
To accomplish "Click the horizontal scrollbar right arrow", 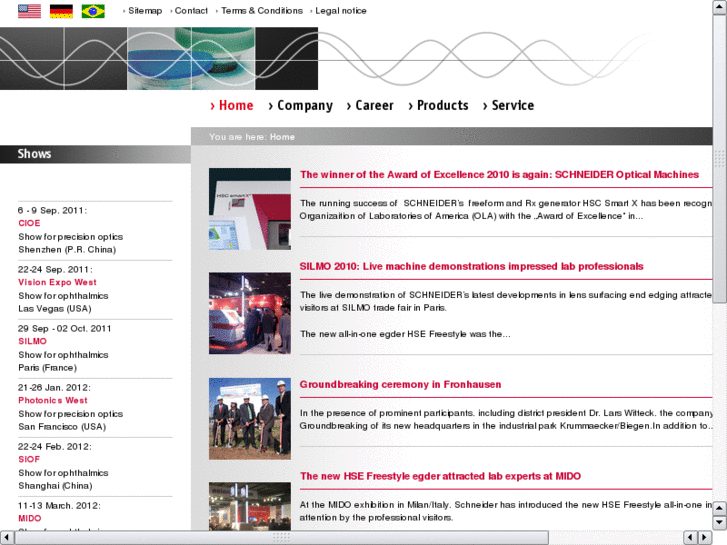I will coord(705,538).
